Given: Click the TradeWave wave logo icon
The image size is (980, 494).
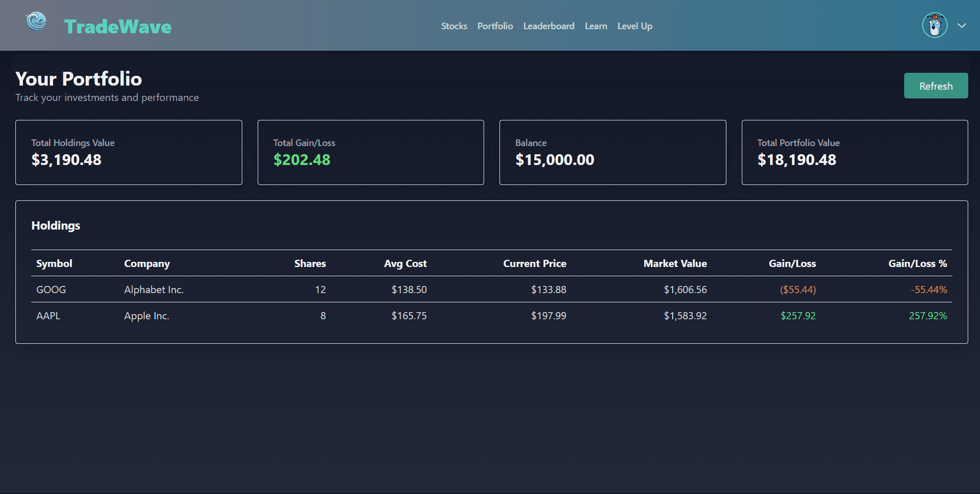Looking at the screenshot, I should click(x=35, y=22).
